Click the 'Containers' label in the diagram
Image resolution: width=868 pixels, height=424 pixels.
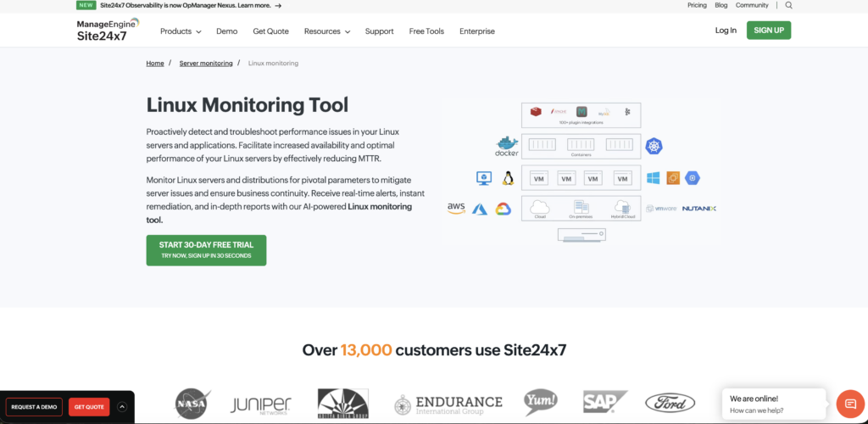pyautogui.click(x=581, y=155)
